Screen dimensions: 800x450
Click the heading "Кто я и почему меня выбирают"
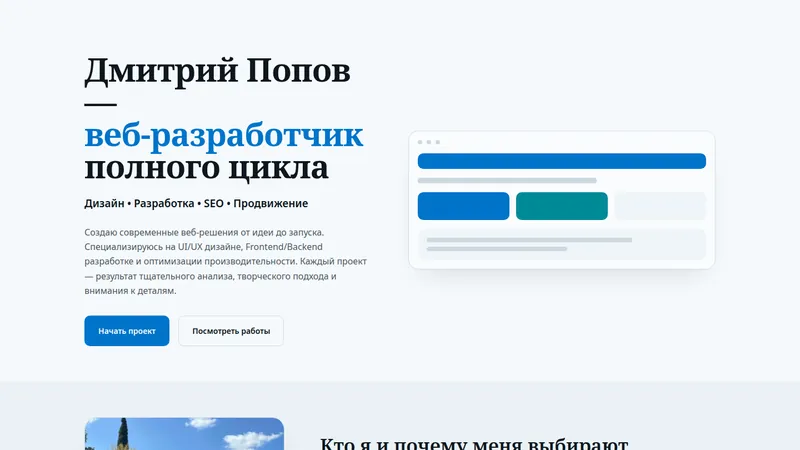pos(474,443)
